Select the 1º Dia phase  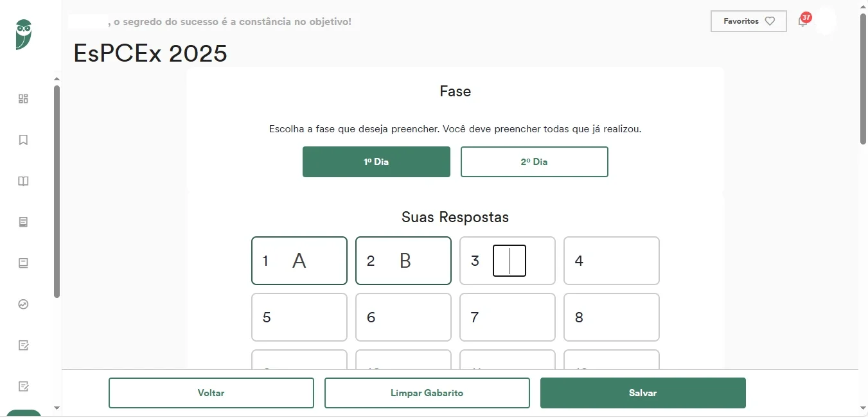[x=376, y=162]
